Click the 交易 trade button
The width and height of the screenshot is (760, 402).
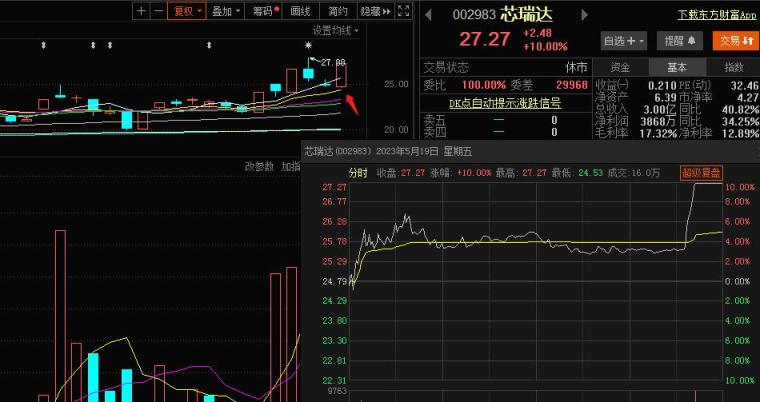(734, 41)
